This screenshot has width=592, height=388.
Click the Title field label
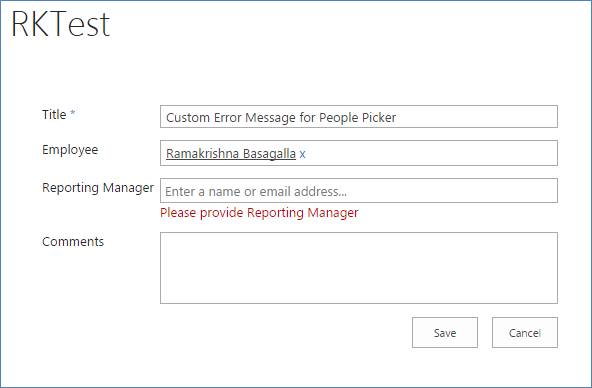coord(54,114)
